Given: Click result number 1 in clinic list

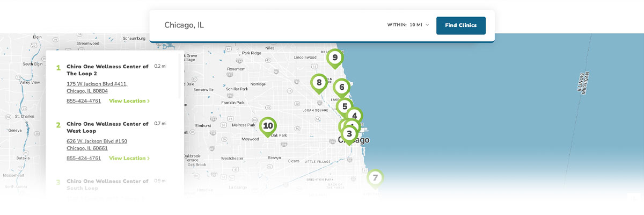Looking at the screenshot, I should 58,68.
